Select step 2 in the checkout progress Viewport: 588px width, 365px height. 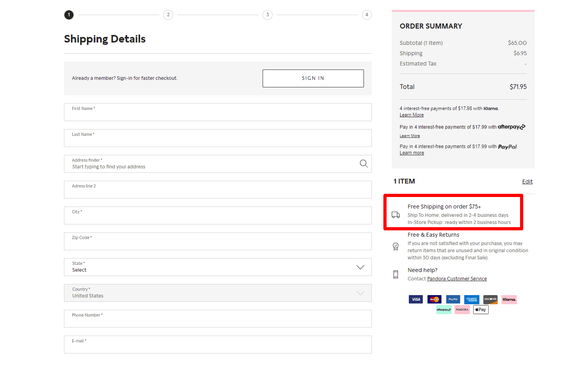click(168, 15)
